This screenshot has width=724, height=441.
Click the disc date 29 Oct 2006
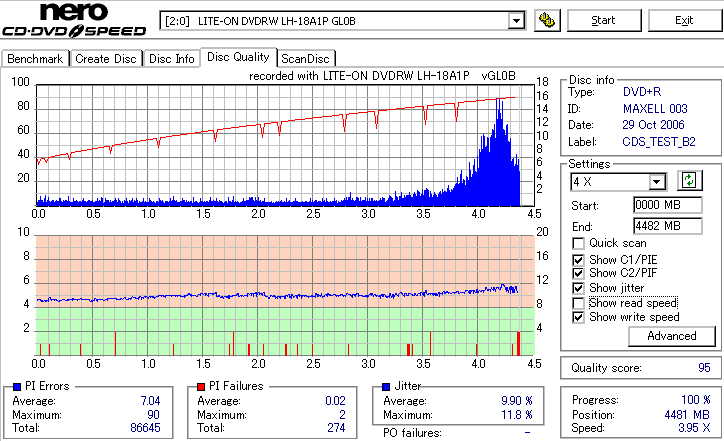(653, 125)
